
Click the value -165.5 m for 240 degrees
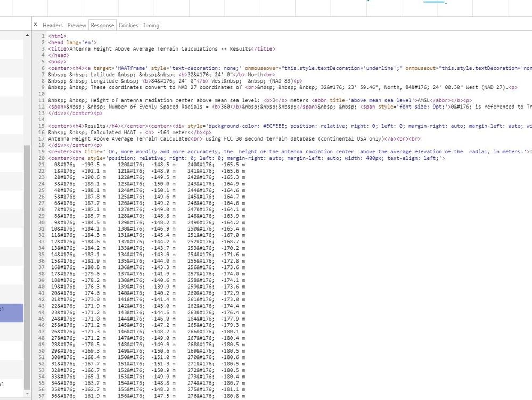coord(233,165)
